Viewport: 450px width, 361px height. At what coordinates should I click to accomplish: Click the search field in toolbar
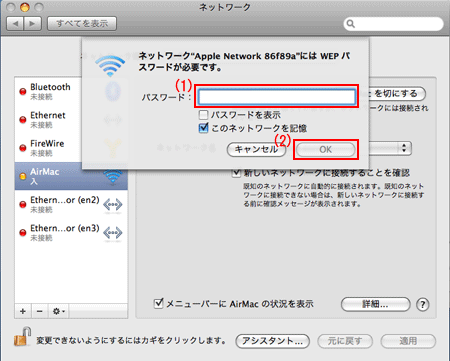(393, 24)
